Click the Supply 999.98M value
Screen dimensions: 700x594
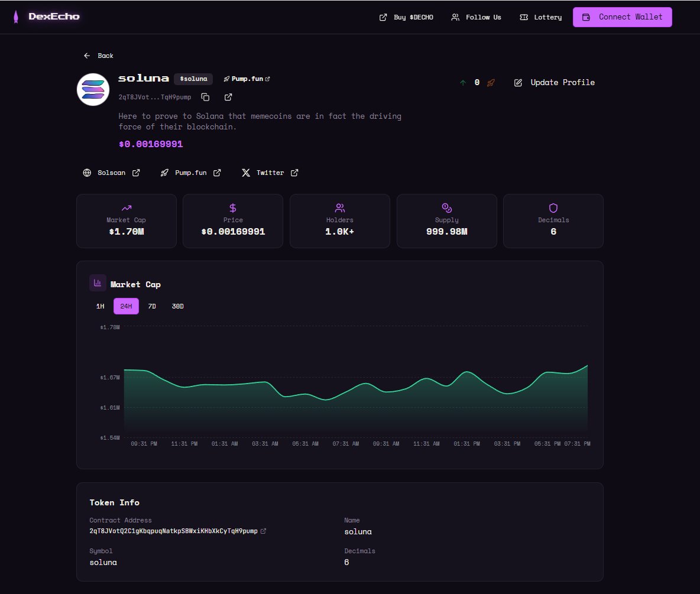447,232
